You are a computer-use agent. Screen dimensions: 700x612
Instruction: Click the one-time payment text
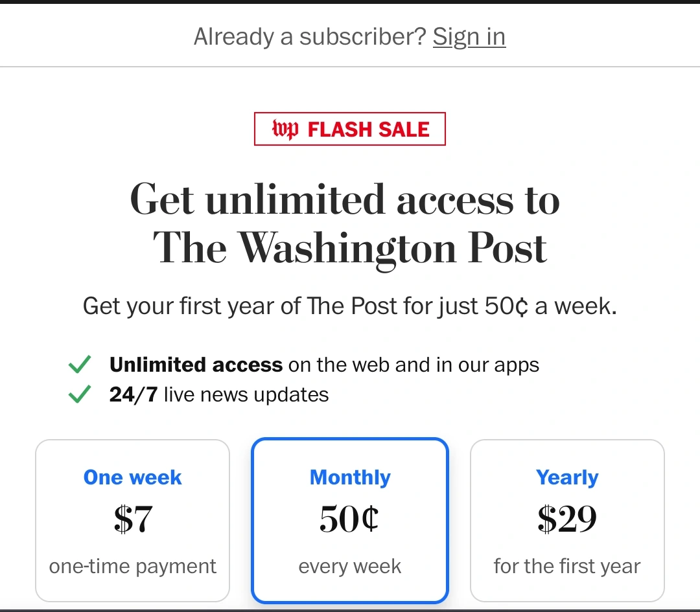coord(132,566)
